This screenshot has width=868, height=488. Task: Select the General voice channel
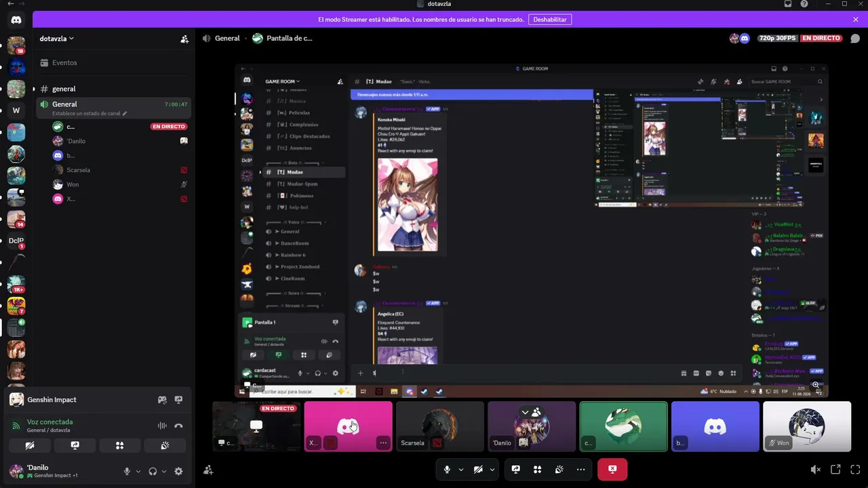tap(113, 107)
